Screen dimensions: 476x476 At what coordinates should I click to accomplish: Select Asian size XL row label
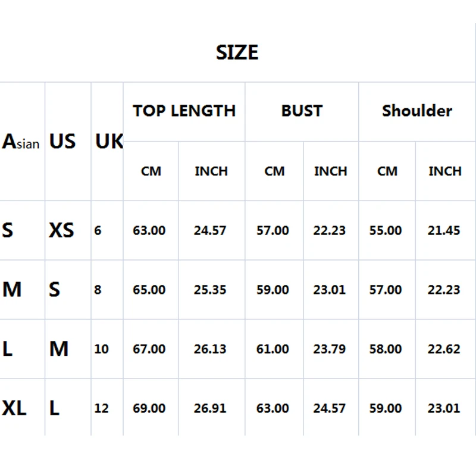[x=14, y=408]
